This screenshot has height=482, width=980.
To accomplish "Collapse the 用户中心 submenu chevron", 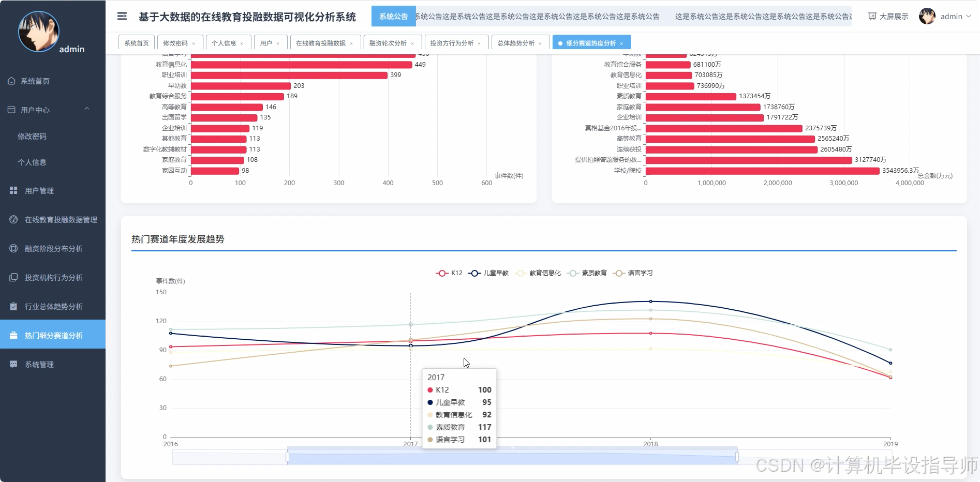I will click(x=87, y=109).
